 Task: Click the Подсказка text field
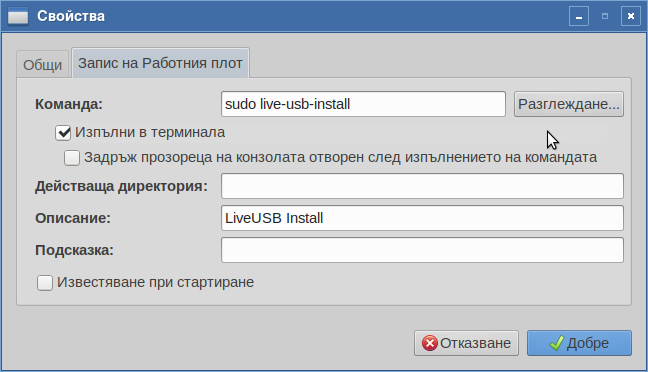(422, 250)
